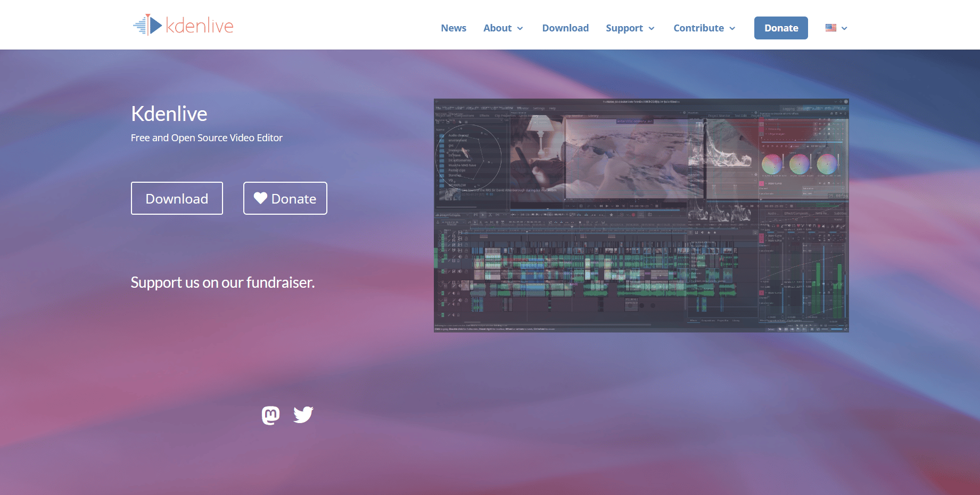This screenshot has height=495, width=980.
Task: Open the language selector with US flag
Action: [836, 28]
